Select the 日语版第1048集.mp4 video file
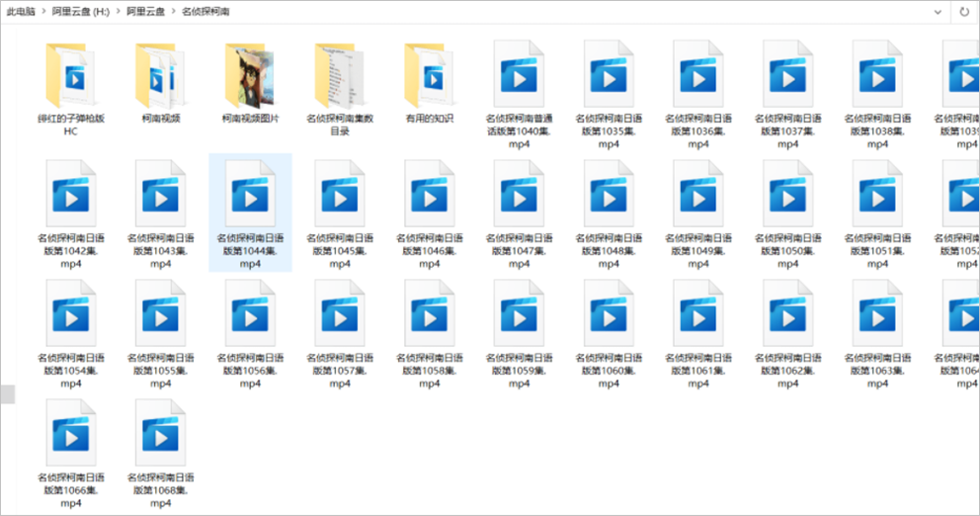Image resolution: width=980 pixels, height=516 pixels. 609,215
